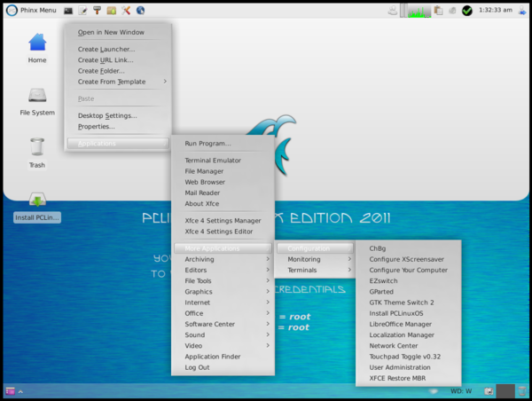This screenshot has height=401, width=532.
Task: Select GParted from the Configuration menu
Action: coord(381,291)
